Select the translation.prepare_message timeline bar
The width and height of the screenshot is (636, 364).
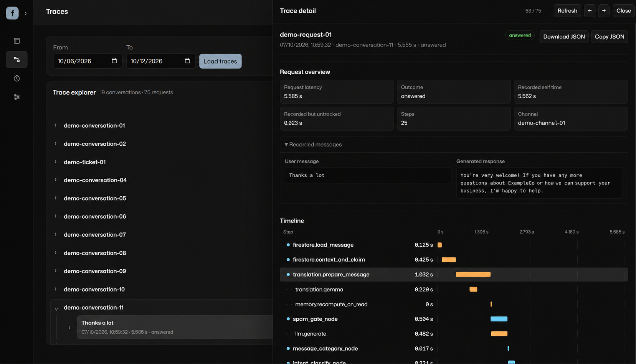[473, 275]
